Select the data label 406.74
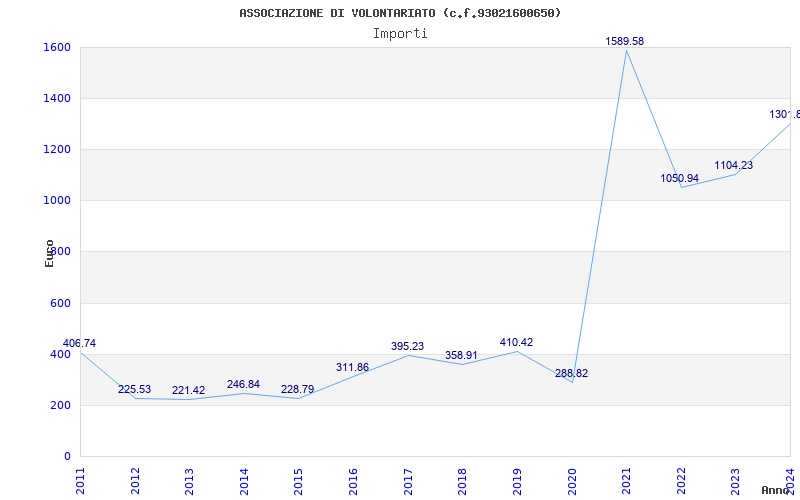Image resolution: width=800 pixels, height=500 pixels. (79, 343)
